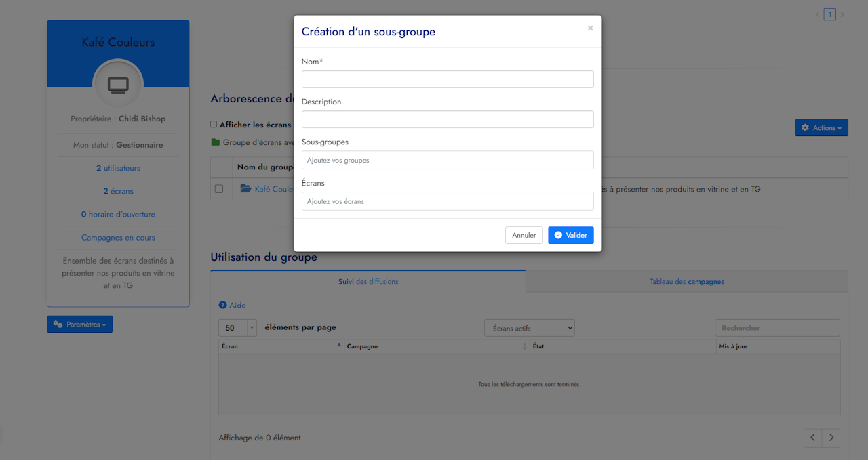This screenshot has height=460, width=868.
Task: Check the Kafé Couleurs group row checkbox
Action: (219, 189)
